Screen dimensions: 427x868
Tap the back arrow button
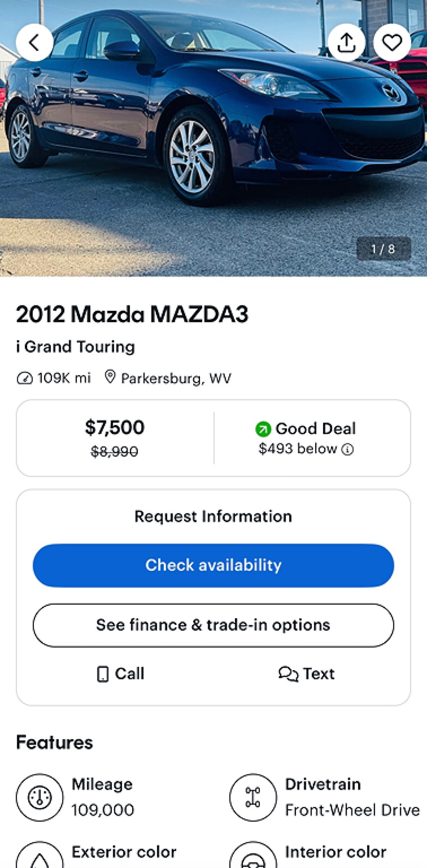pos(34,42)
